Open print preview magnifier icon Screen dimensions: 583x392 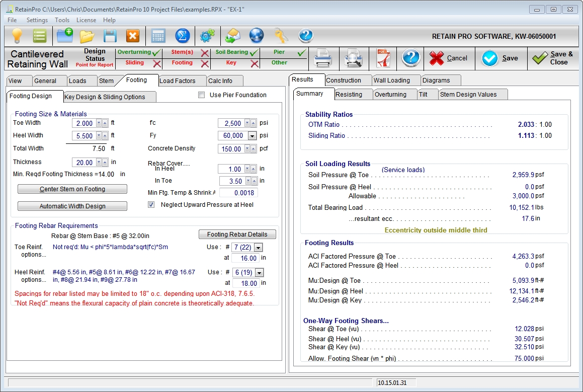353,58
